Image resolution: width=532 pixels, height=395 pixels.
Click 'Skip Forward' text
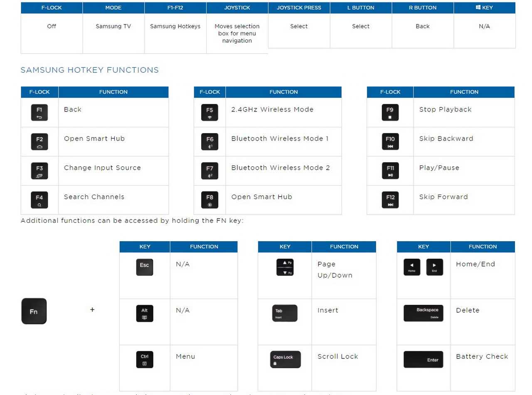coord(443,197)
